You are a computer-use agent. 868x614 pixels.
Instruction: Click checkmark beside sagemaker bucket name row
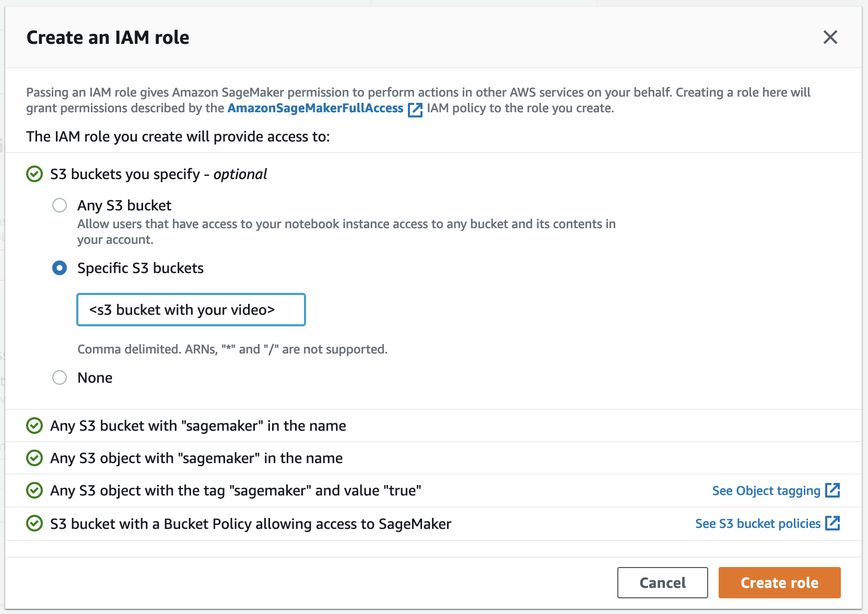(x=34, y=426)
